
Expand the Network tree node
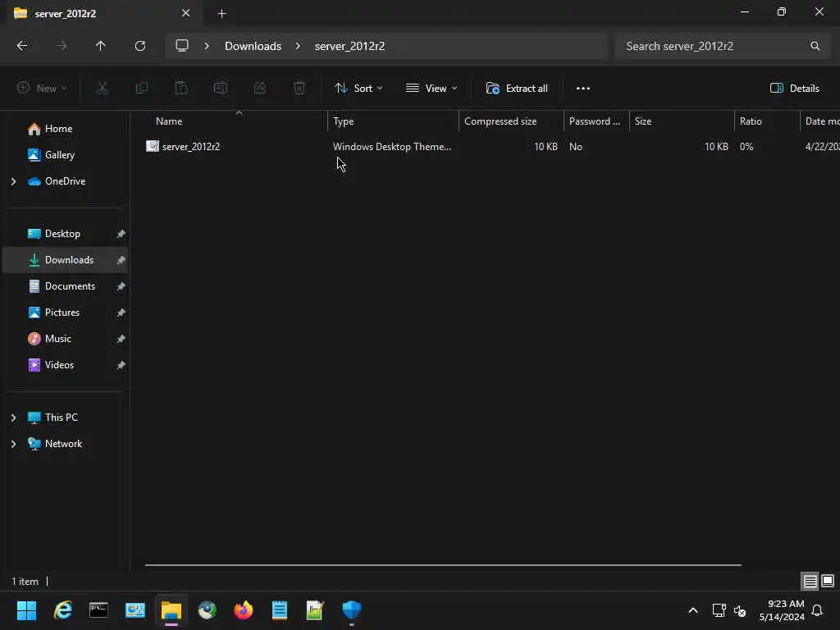(13, 444)
